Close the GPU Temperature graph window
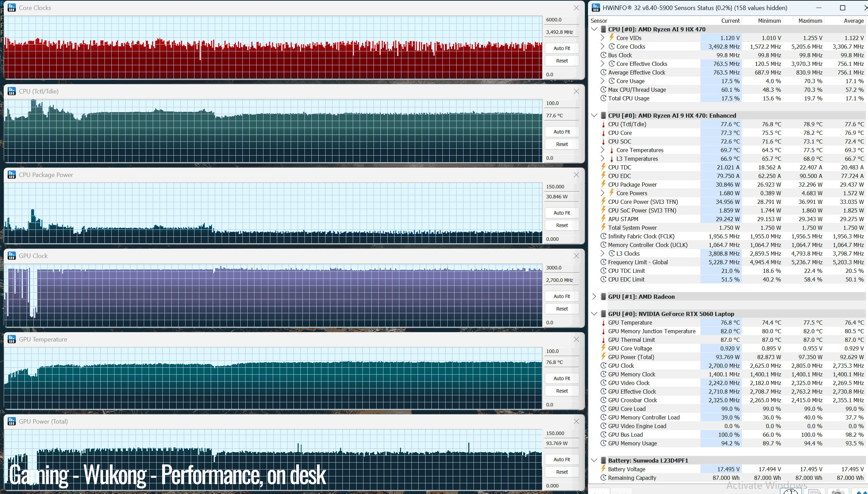 coord(576,339)
